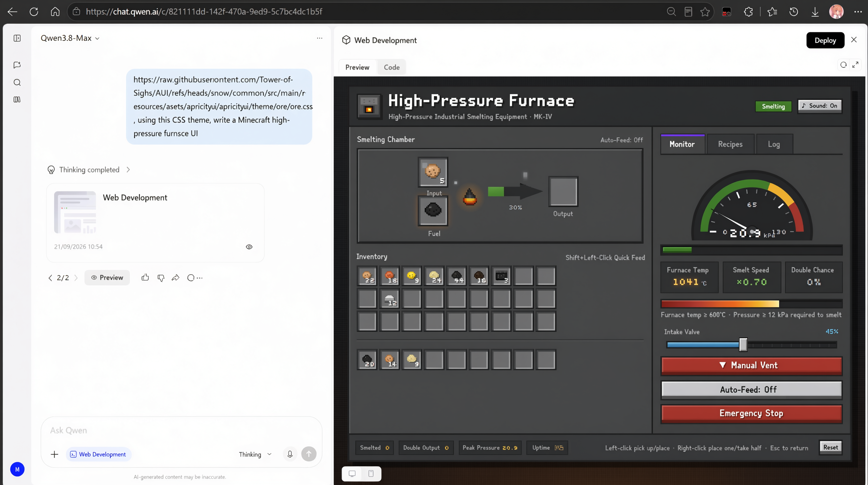This screenshot has height=485, width=868.
Task: Click the Preview button under the response
Action: (x=107, y=278)
